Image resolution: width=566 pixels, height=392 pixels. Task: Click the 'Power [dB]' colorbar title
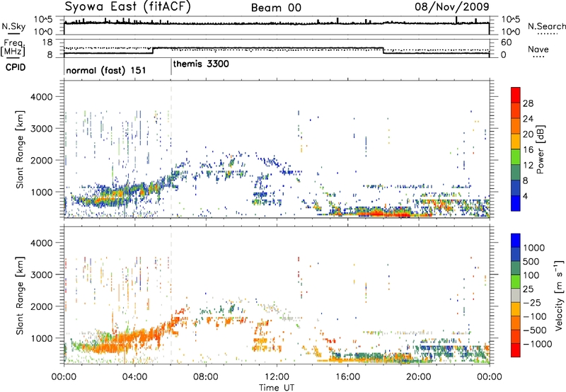[x=540, y=149]
